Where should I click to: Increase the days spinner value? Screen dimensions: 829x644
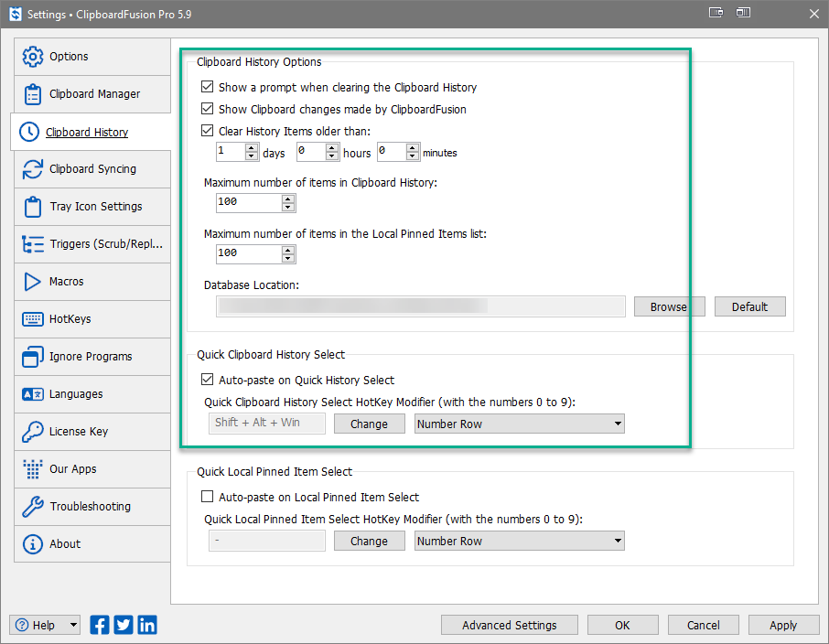252,148
